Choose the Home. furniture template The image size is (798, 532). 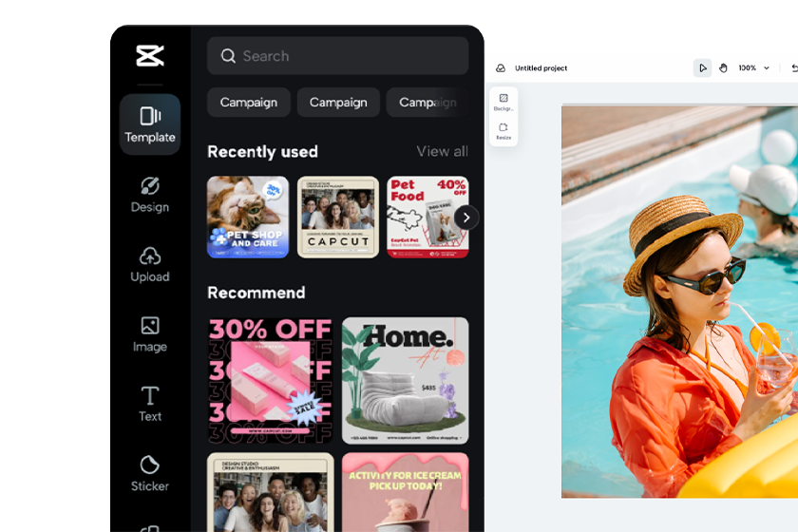(x=405, y=380)
